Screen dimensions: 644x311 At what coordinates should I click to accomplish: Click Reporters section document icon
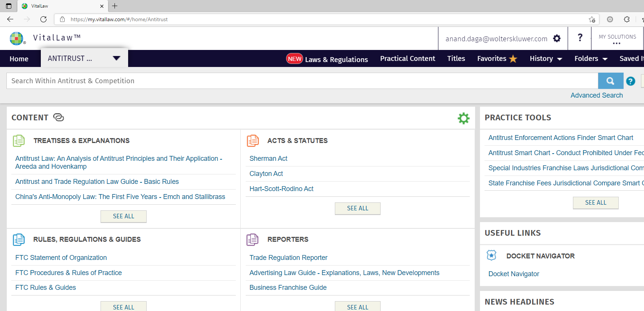coord(252,239)
